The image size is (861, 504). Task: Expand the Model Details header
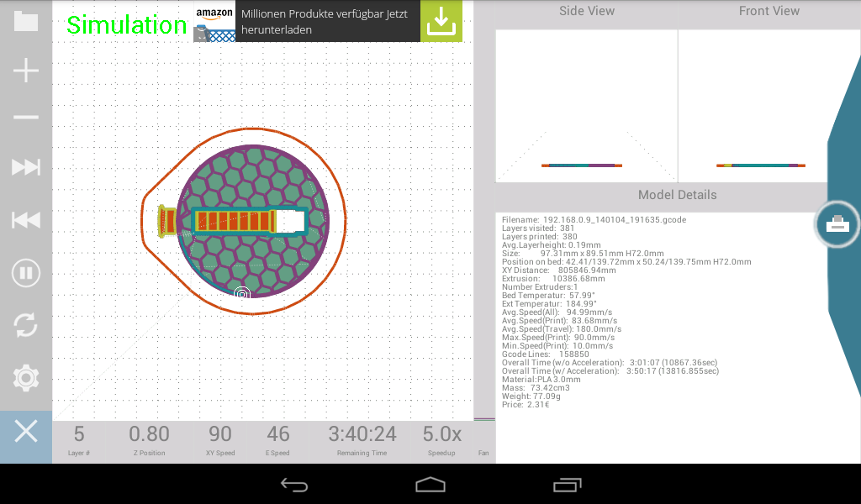pyautogui.click(x=677, y=194)
